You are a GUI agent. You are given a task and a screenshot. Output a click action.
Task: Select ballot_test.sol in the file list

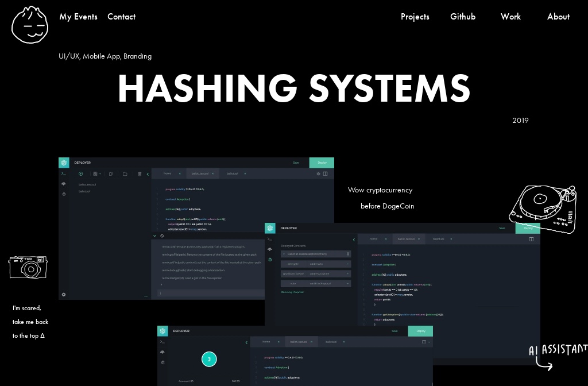(87, 184)
